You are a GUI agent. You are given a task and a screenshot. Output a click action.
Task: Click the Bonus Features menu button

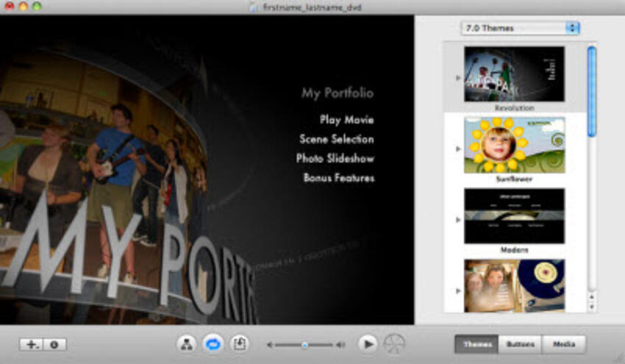[339, 177]
